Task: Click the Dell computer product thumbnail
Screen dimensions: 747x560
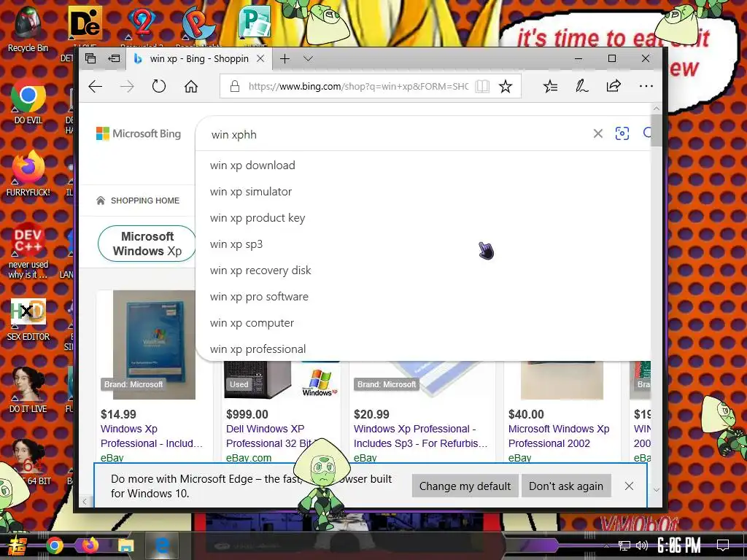Action: point(258,379)
